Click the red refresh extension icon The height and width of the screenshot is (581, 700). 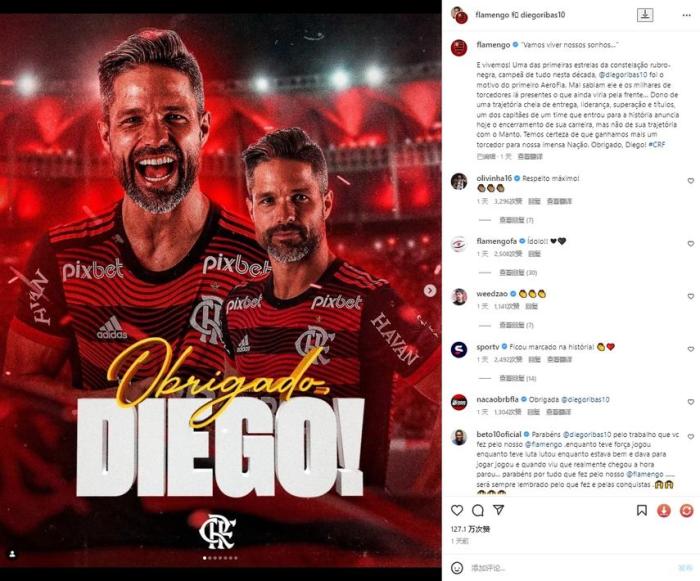(686, 510)
